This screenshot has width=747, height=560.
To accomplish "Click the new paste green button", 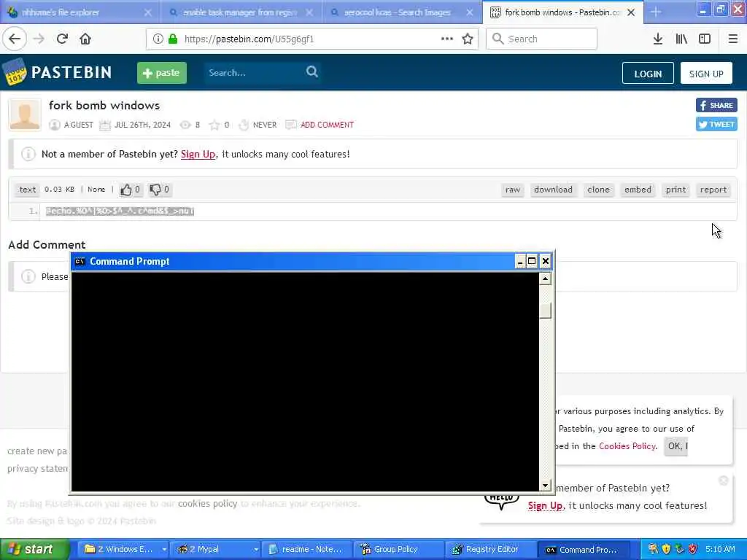I will pos(161,73).
